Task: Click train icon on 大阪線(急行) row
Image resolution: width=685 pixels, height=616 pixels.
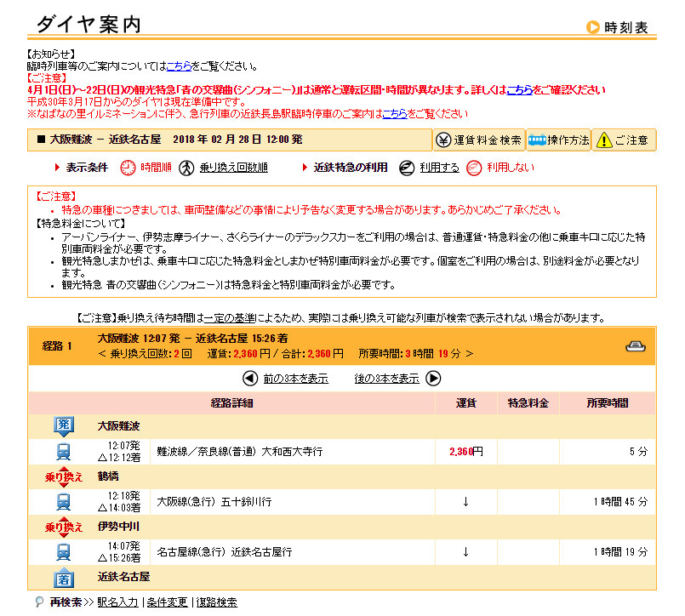Action: click(x=63, y=502)
